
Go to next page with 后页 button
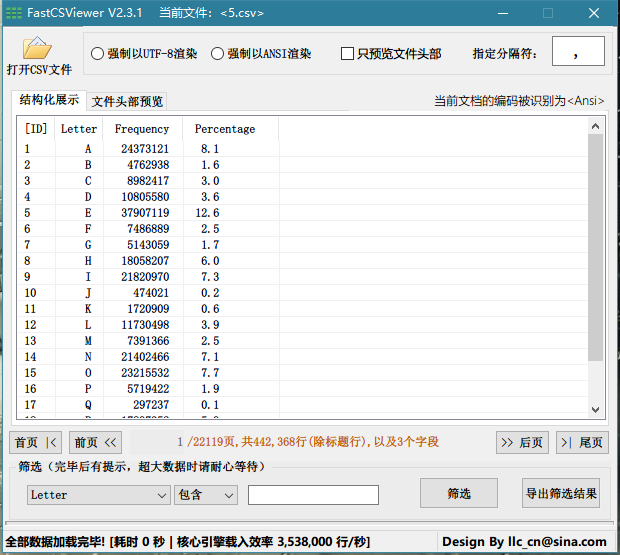click(522, 442)
